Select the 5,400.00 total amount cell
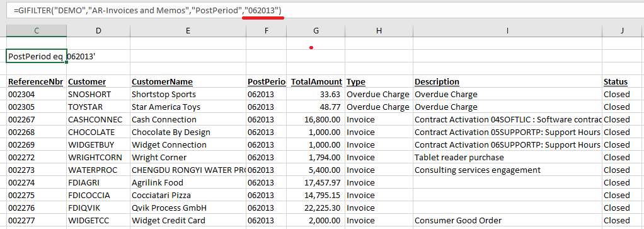644x229 pixels. tap(316, 170)
